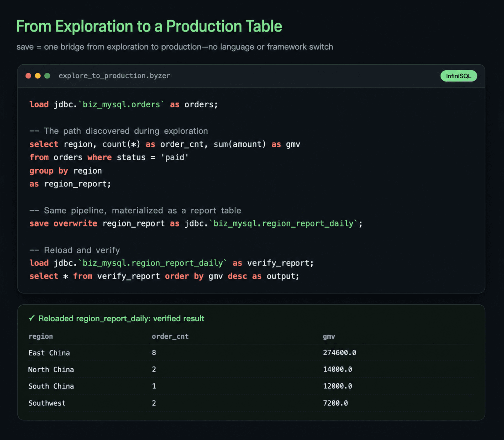Viewport: 504px width, 440px height.
Task: Click the gmv value 14000.0
Action: (337, 369)
